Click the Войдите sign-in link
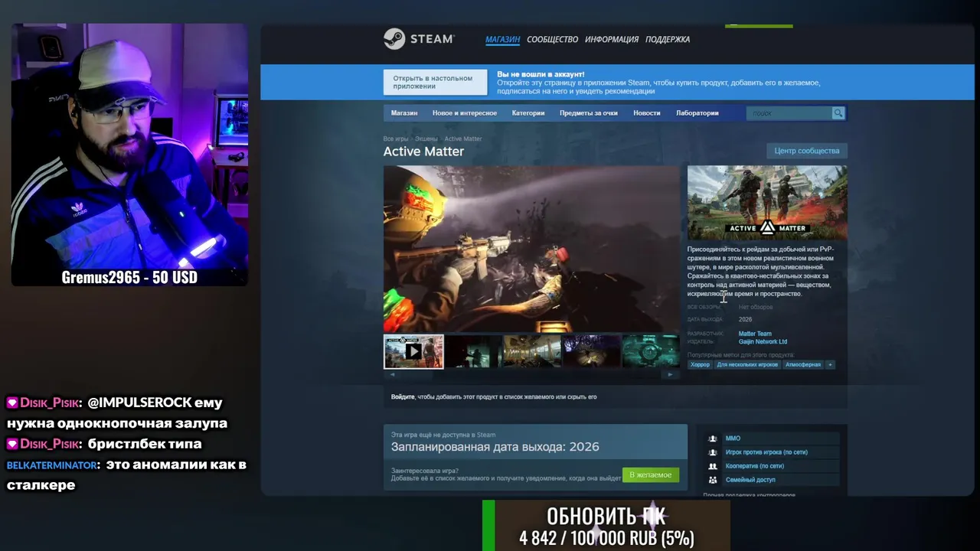The width and height of the screenshot is (980, 551). pyautogui.click(x=403, y=397)
